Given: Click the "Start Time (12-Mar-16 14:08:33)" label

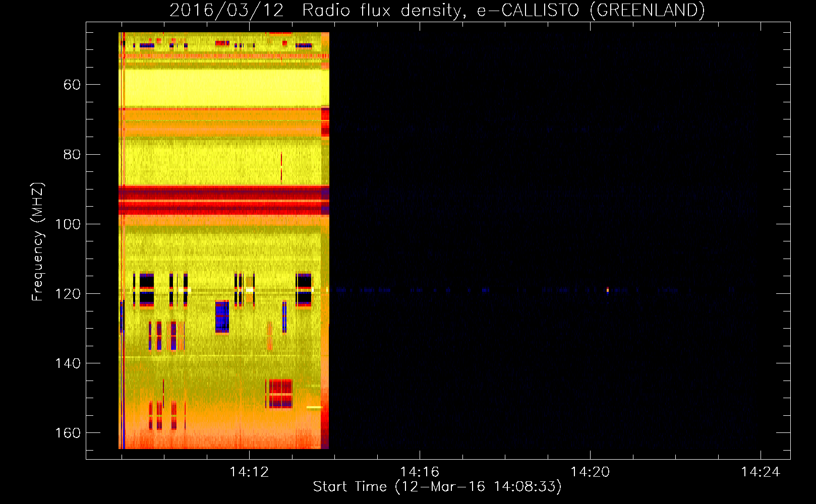Looking at the screenshot, I should (437, 487).
